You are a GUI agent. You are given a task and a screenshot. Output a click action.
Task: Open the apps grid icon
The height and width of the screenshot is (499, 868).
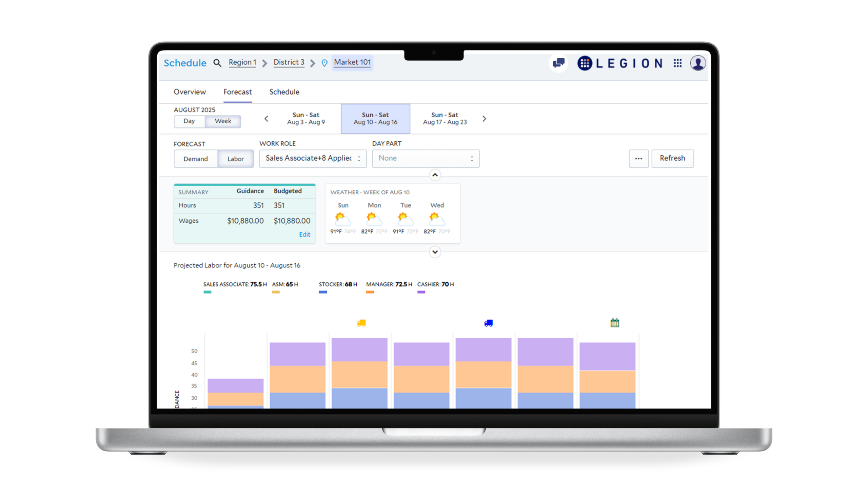coord(677,63)
